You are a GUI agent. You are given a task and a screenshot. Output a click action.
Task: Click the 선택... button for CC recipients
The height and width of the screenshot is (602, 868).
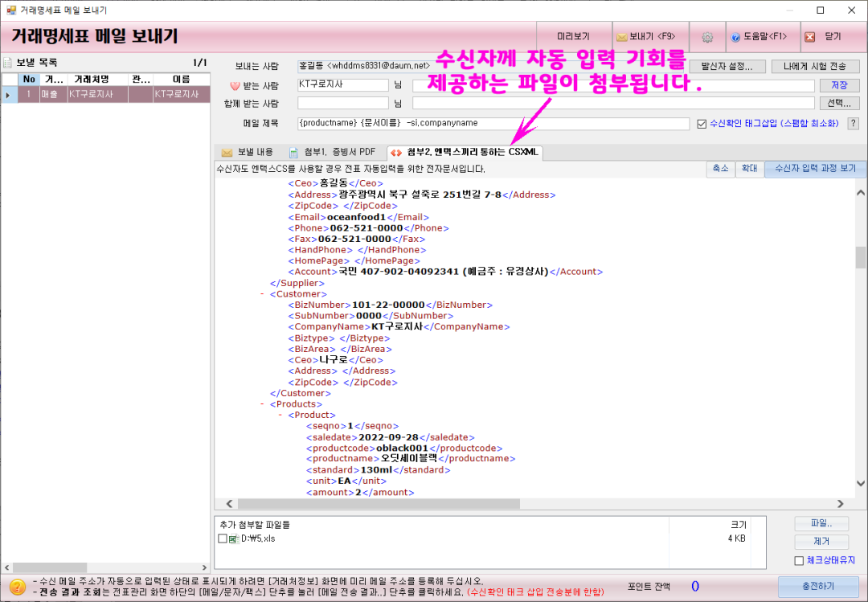coord(839,103)
